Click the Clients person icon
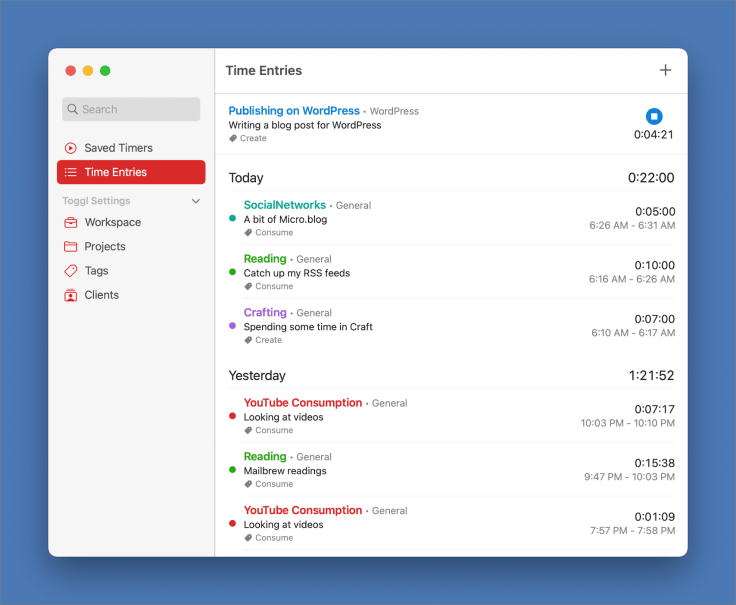 pos(70,295)
